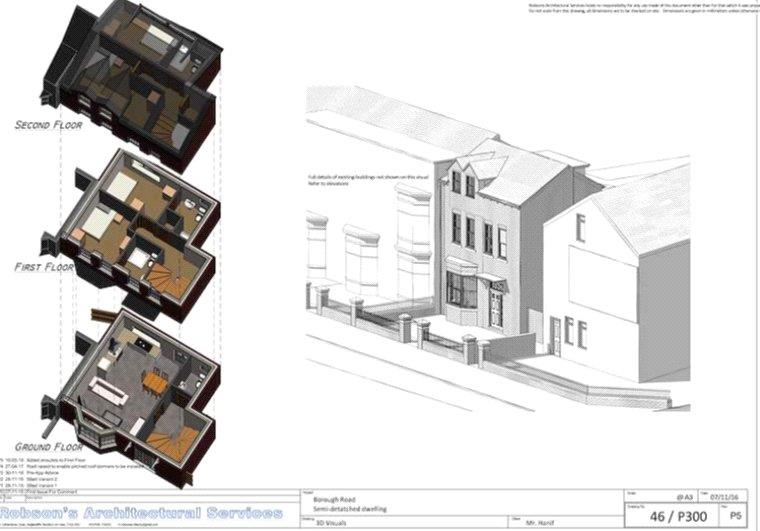Viewport: 760px width, 531px height.
Task: Click the disclaimer text at top right
Action: [x=644, y=8]
